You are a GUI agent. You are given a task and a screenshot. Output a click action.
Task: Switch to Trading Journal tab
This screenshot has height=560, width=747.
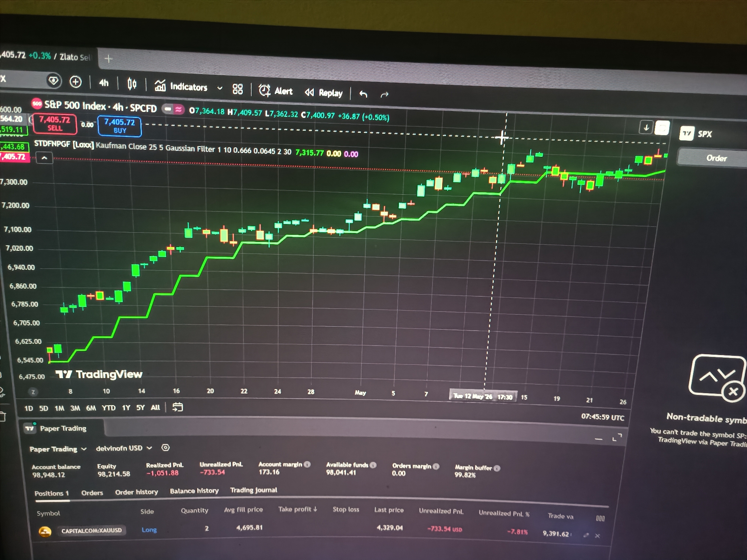(x=254, y=490)
